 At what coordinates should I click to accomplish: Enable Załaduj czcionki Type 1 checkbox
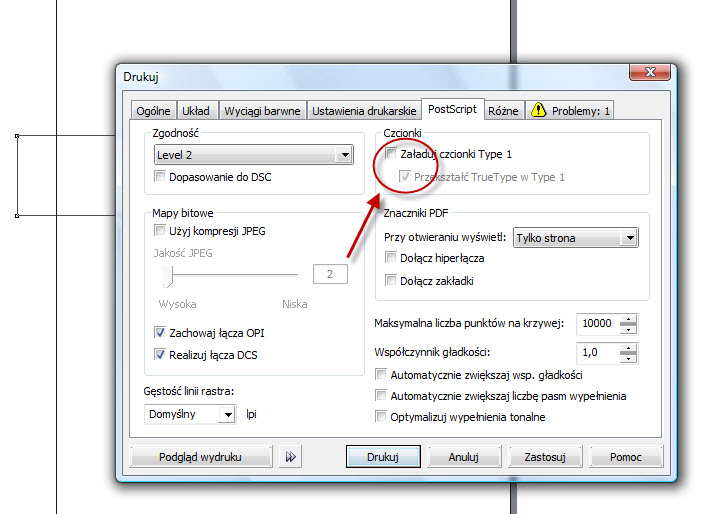392,155
